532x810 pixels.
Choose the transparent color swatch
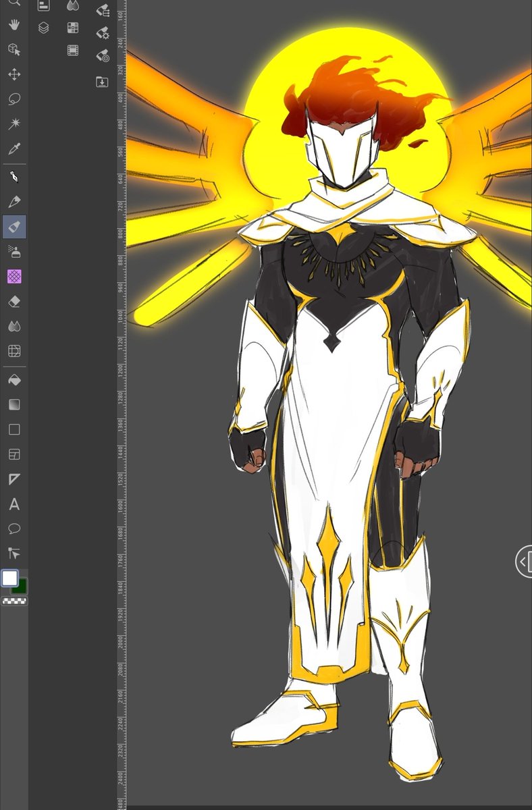click(14, 601)
